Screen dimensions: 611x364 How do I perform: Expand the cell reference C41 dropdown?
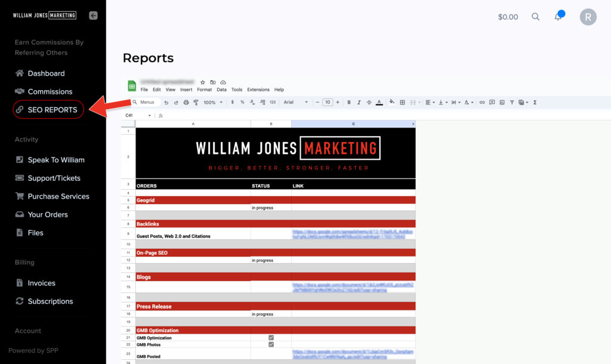pos(149,116)
